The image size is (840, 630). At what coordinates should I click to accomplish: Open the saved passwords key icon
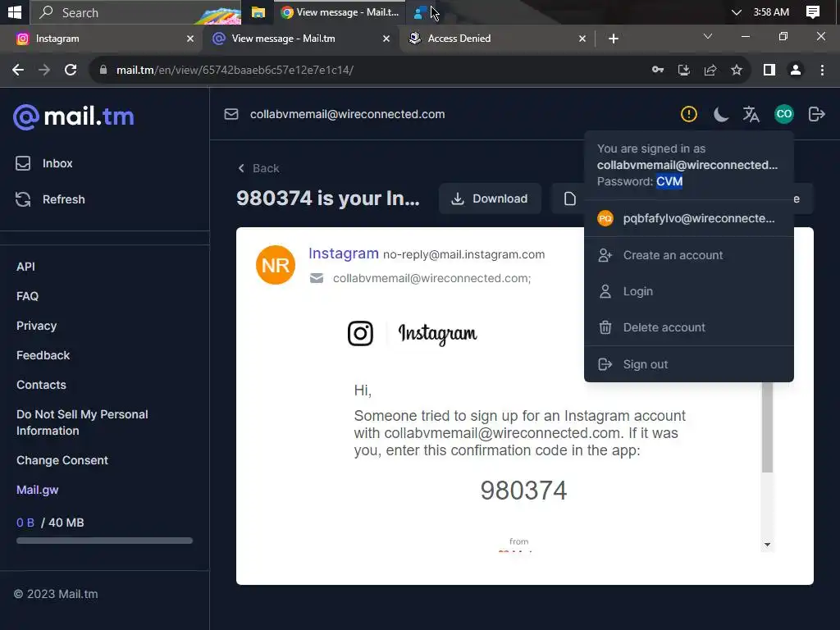tap(658, 70)
